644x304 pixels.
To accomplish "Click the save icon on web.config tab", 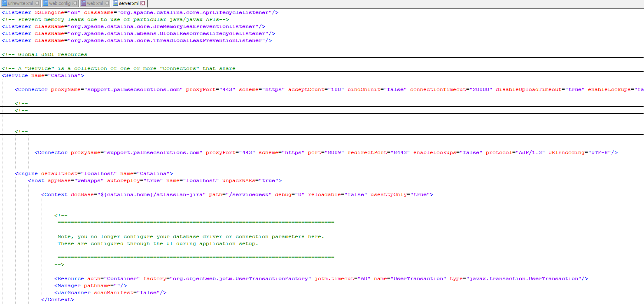I will coord(45,3).
